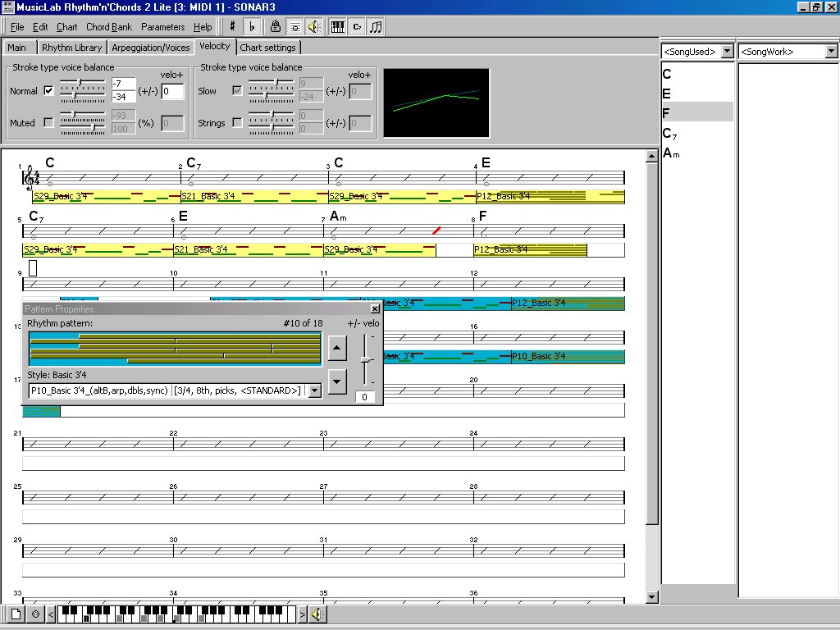Click the padlock lock icon in toolbar
Viewport: 840px width, 630px height.
point(276,26)
